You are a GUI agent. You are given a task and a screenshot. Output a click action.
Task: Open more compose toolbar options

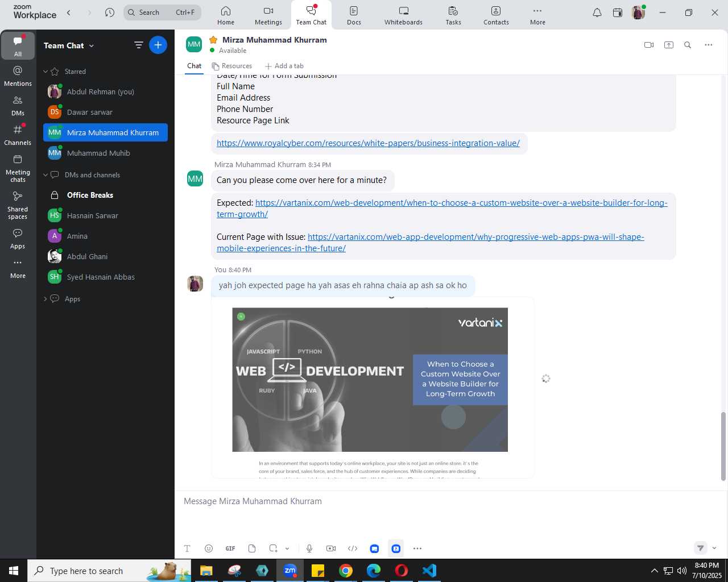tap(417, 548)
